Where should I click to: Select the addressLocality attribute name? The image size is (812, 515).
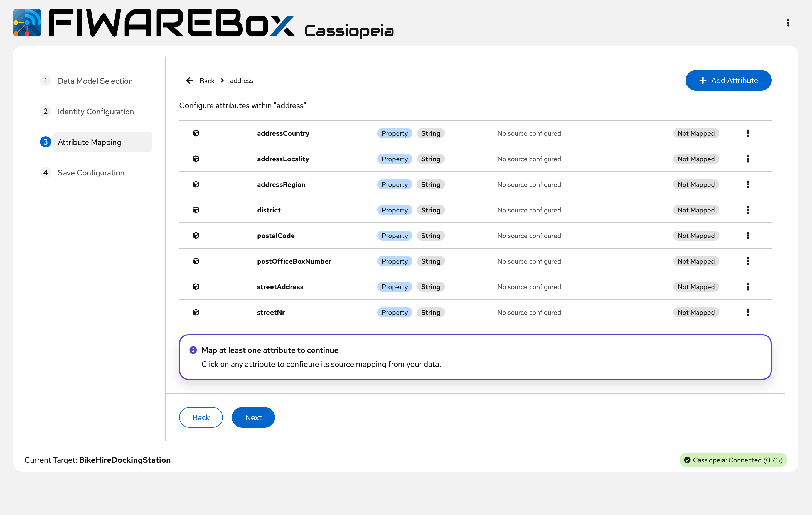pyautogui.click(x=283, y=159)
